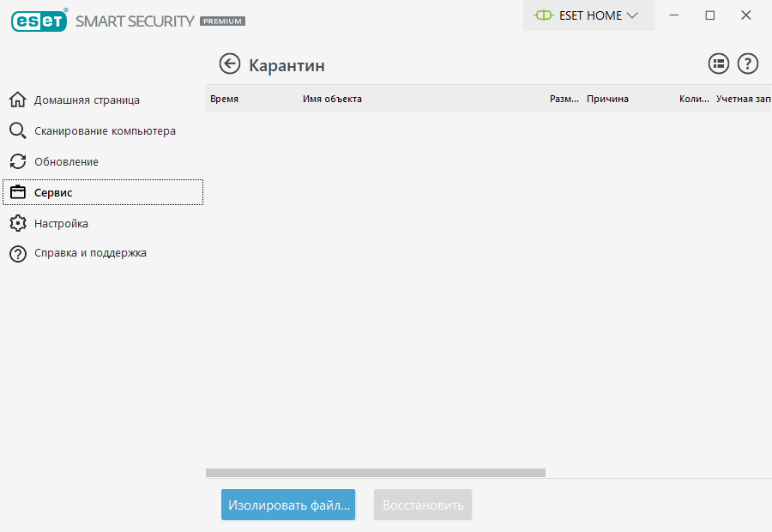Sort by the Причина column header
The width and height of the screenshot is (772, 532).
(607, 99)
